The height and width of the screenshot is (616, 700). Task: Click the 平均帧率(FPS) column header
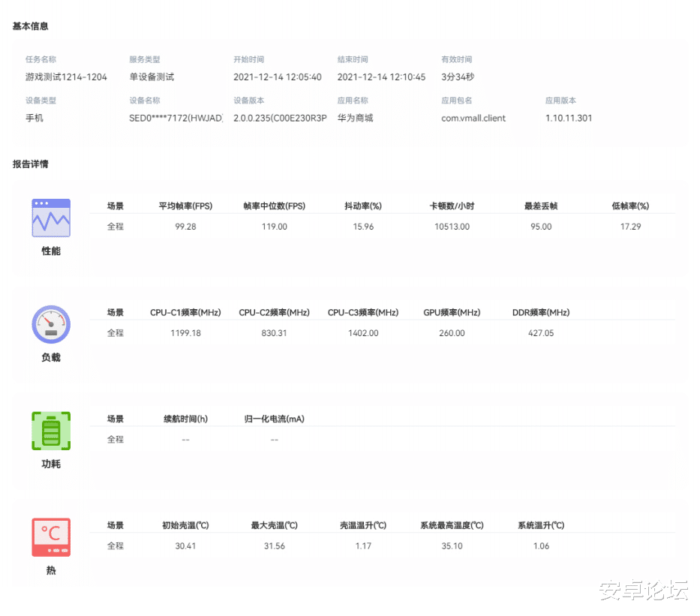pos(185,206)
